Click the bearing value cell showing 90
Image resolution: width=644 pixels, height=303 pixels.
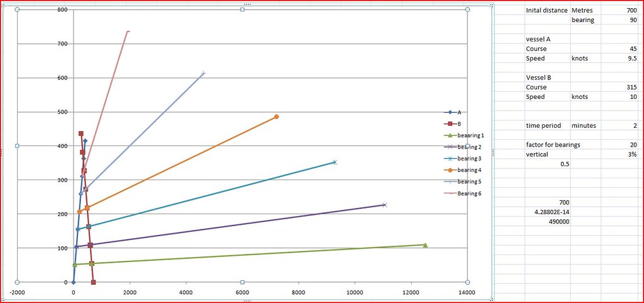[x=631, y=21]
